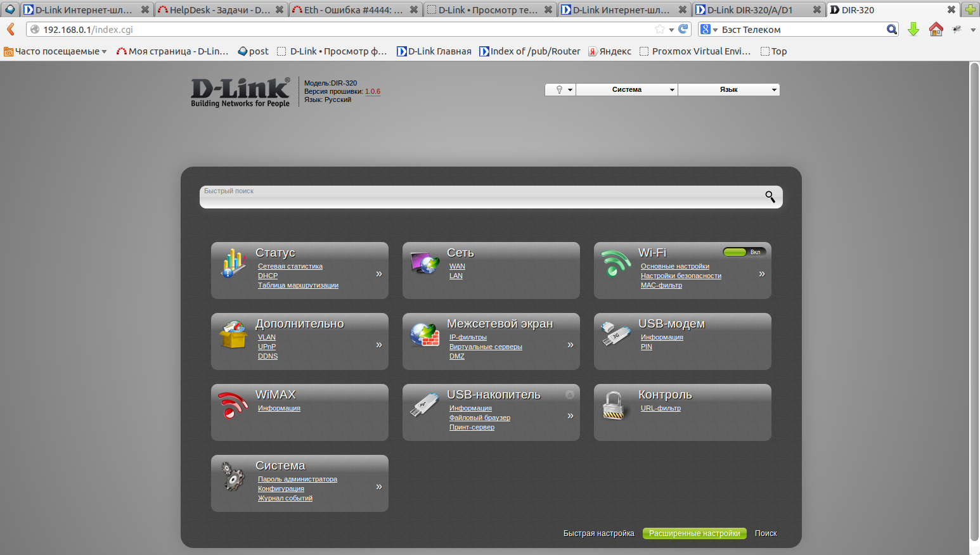Click the red WiMAX signal icon
Screen dimensions: 980x555
point(233,405)
